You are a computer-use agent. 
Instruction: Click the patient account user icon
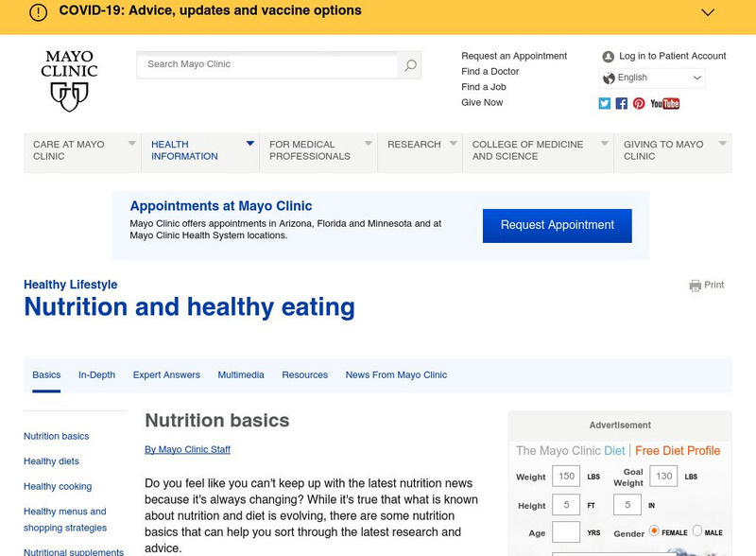click(608, 57)
